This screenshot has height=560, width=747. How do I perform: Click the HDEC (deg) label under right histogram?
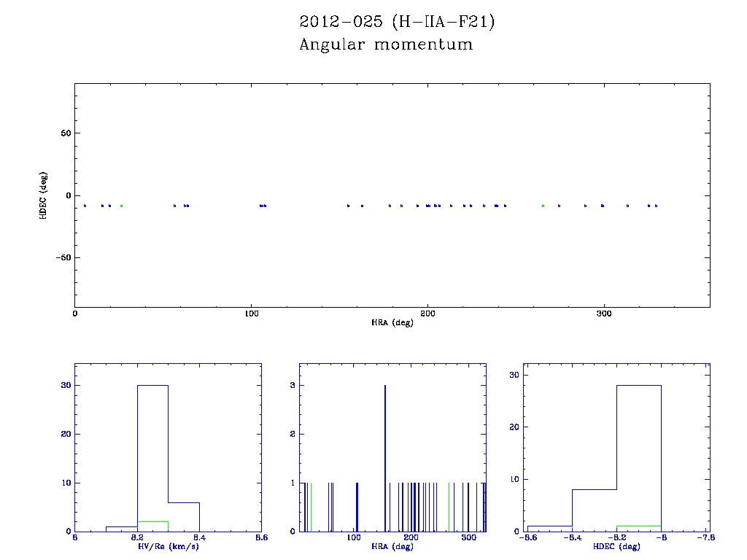coord(616,546)
